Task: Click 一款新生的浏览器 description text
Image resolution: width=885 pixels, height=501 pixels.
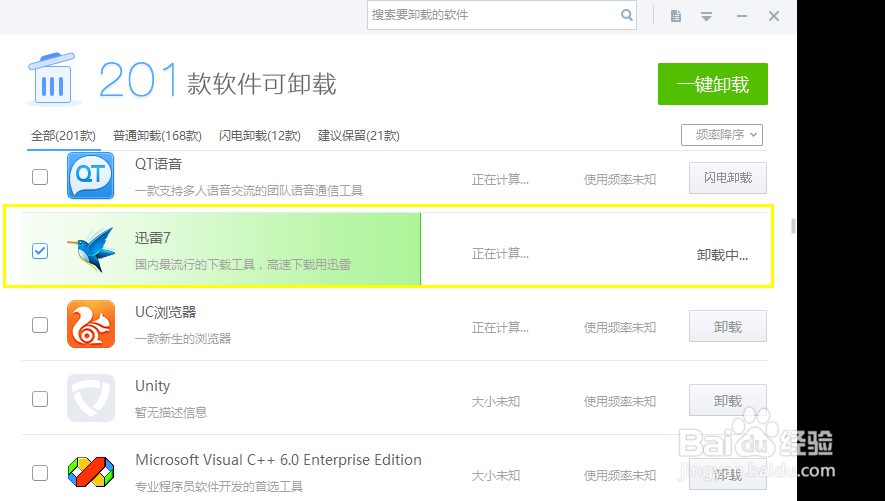Action: (x=183, y=339)
